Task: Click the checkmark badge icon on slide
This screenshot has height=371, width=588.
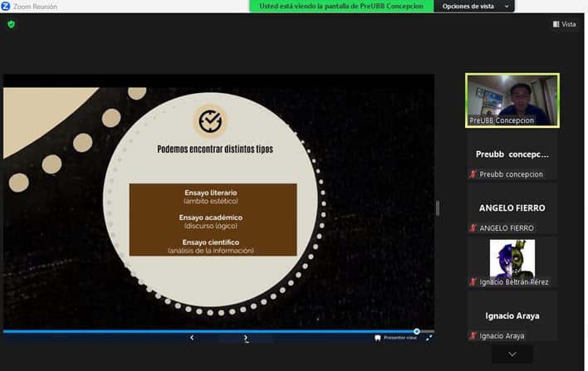Action: click(x=210, y=122)
